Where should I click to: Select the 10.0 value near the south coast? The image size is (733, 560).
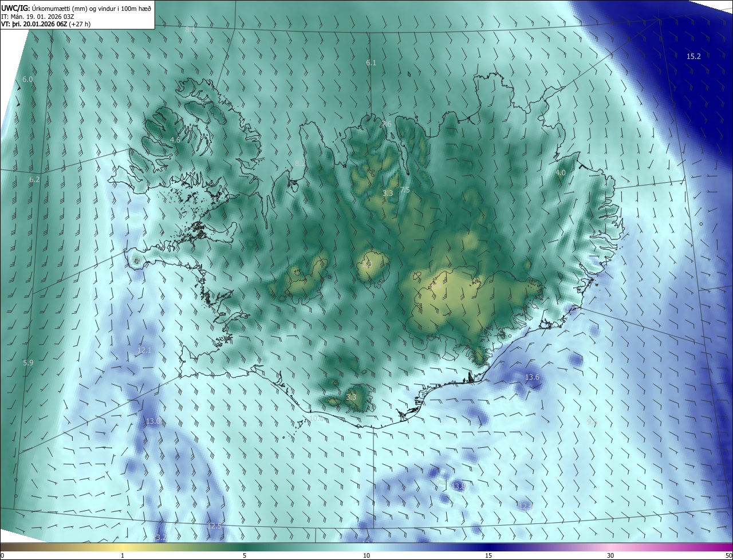pyautogui.click(x=316, y=419)
